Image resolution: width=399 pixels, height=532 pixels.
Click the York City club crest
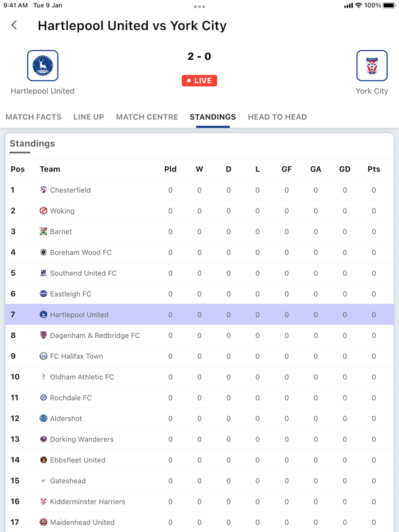[x=372, y=66]
